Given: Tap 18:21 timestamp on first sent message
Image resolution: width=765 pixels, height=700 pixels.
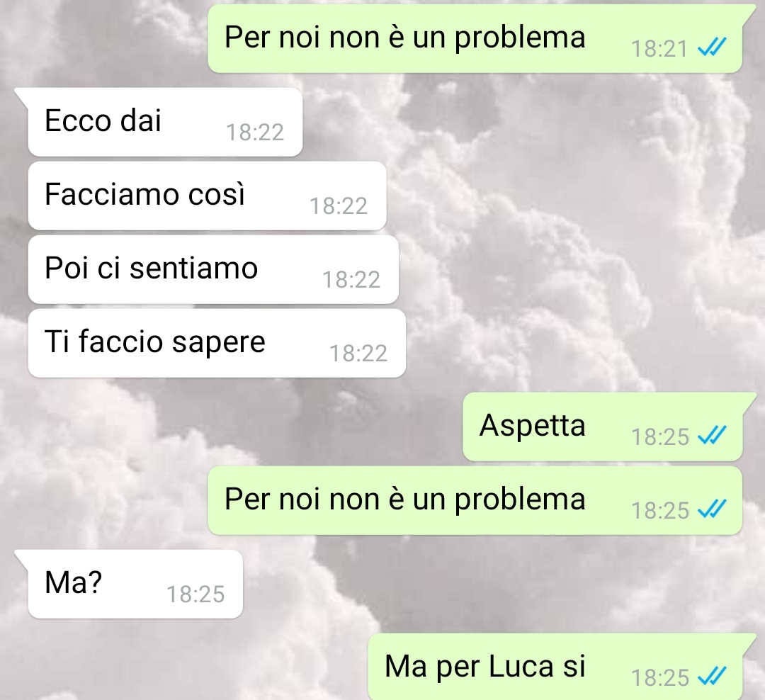Looking at the screenshot, I should click(x=659, y=49).
